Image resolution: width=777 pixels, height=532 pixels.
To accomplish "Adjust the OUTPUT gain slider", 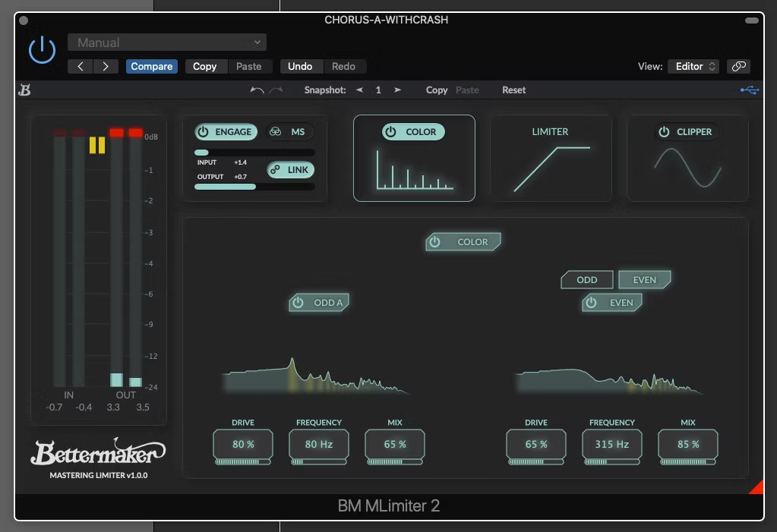I will 254,187.
